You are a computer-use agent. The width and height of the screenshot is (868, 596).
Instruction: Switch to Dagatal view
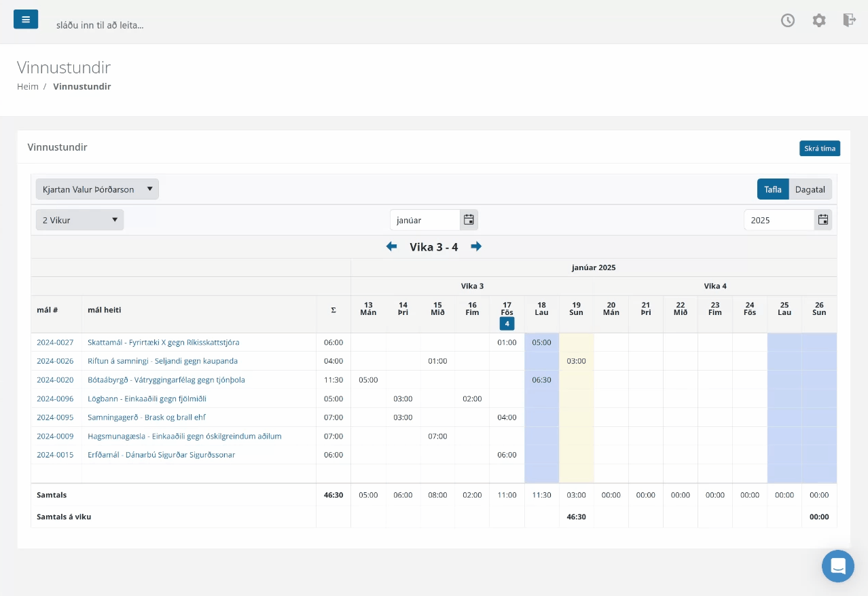tap(810, 189)
